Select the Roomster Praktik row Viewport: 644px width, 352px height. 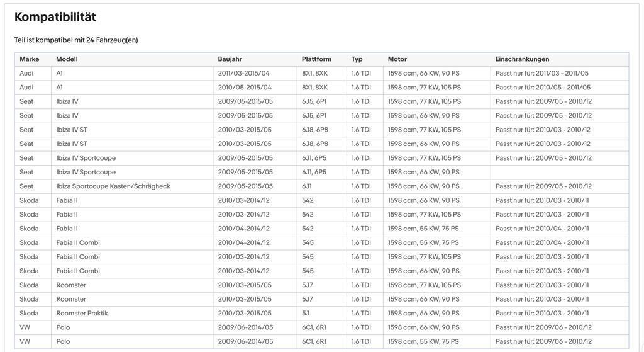[x=321, y=314]
